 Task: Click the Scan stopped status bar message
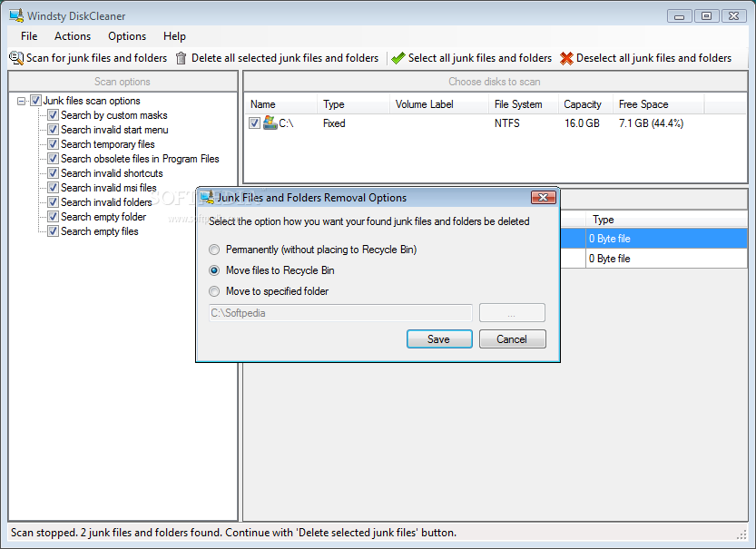pos(233,533)
